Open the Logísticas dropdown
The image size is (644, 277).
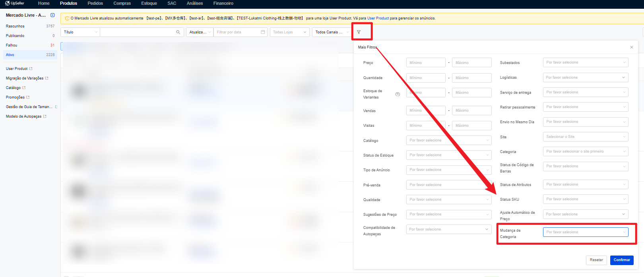pos(585,77)
